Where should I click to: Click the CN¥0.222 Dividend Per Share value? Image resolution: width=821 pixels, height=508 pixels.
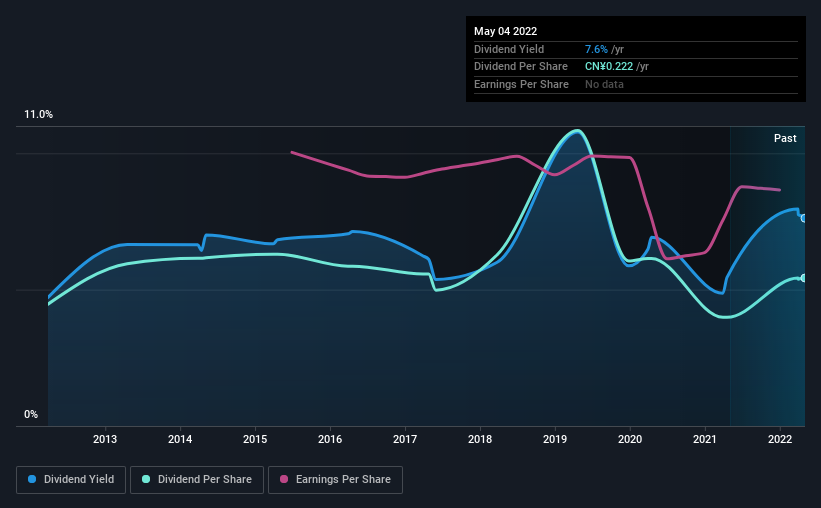(609, 67)
